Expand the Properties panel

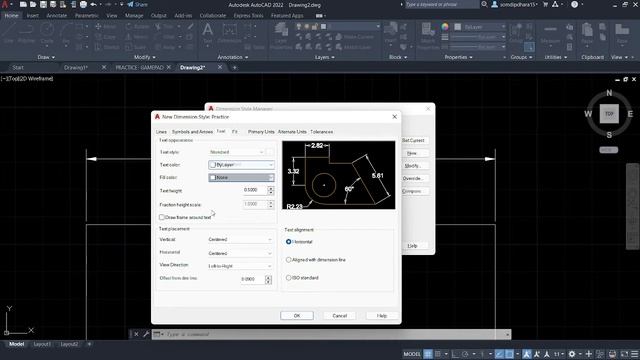tap(458, 57)
